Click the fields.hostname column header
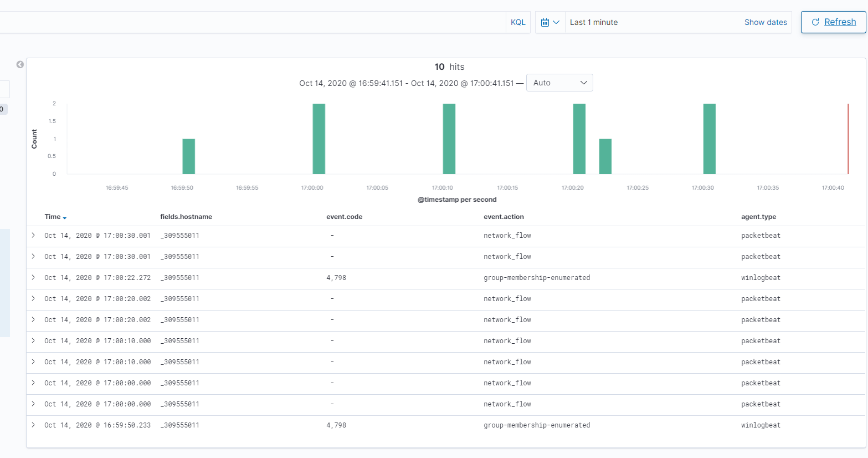Image resolution: width=868 pixels, height=458 pixels. click(x=186, y=217)
